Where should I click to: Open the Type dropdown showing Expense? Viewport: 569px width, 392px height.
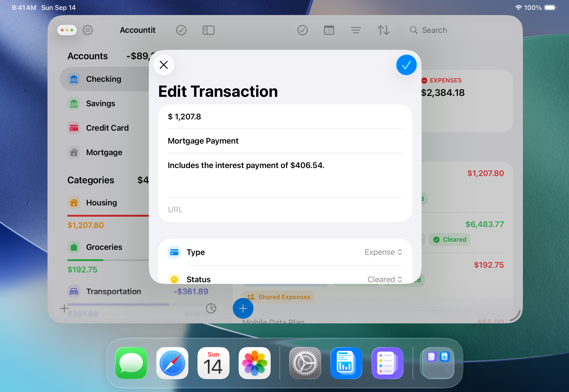pos(383,252)
